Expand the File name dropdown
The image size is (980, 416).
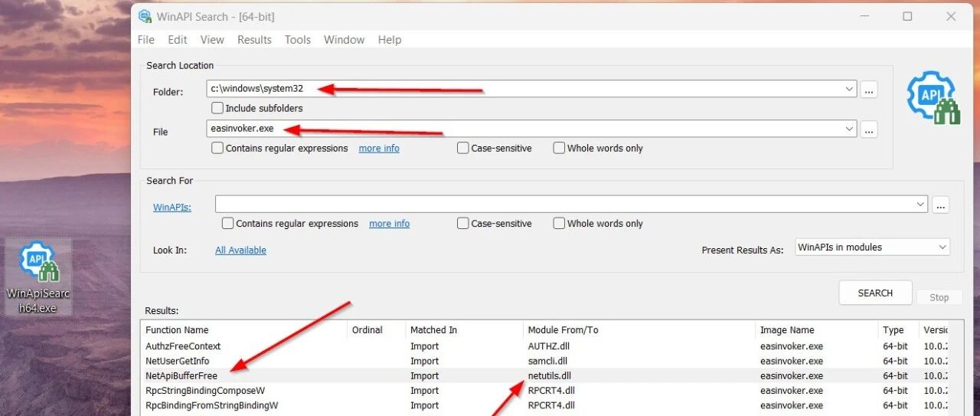coord(849,129)
